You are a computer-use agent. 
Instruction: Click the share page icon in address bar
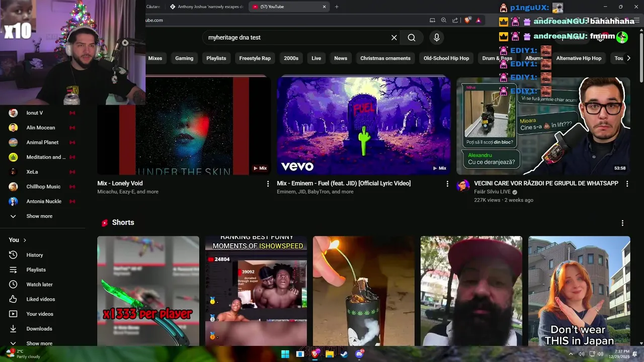[455, 20]
